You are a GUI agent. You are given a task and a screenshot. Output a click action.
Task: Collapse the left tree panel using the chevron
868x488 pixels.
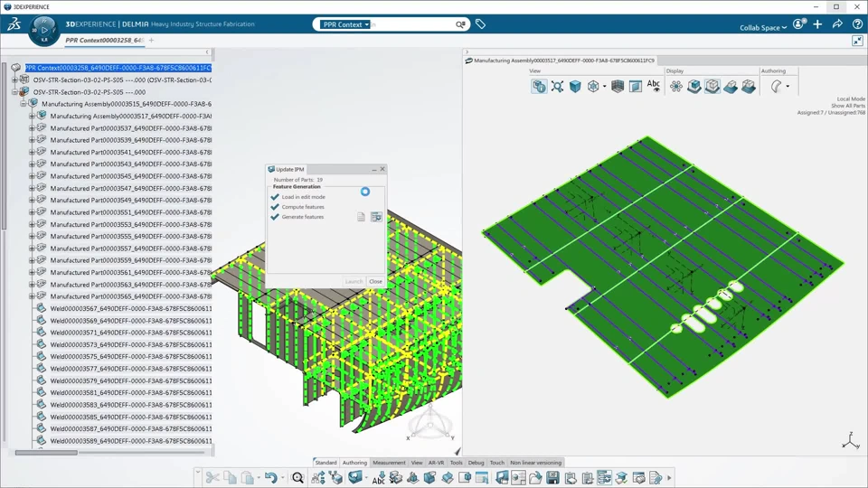208,52
